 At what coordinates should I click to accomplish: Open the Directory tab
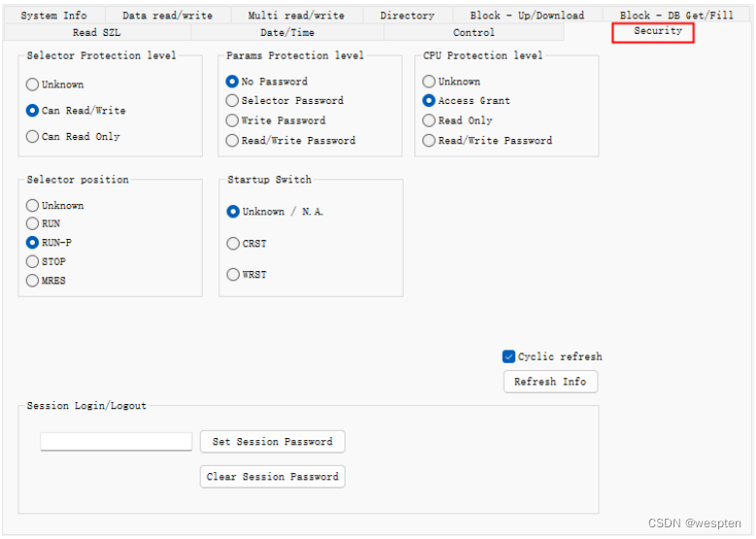pyautogui.click(x=408, y=16)
